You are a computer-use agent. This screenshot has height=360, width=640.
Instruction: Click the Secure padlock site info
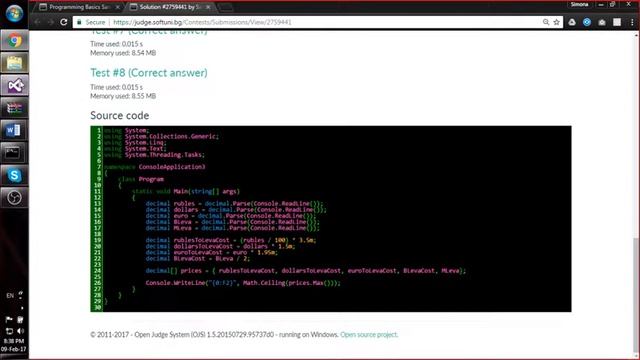[x=91, y=22]
